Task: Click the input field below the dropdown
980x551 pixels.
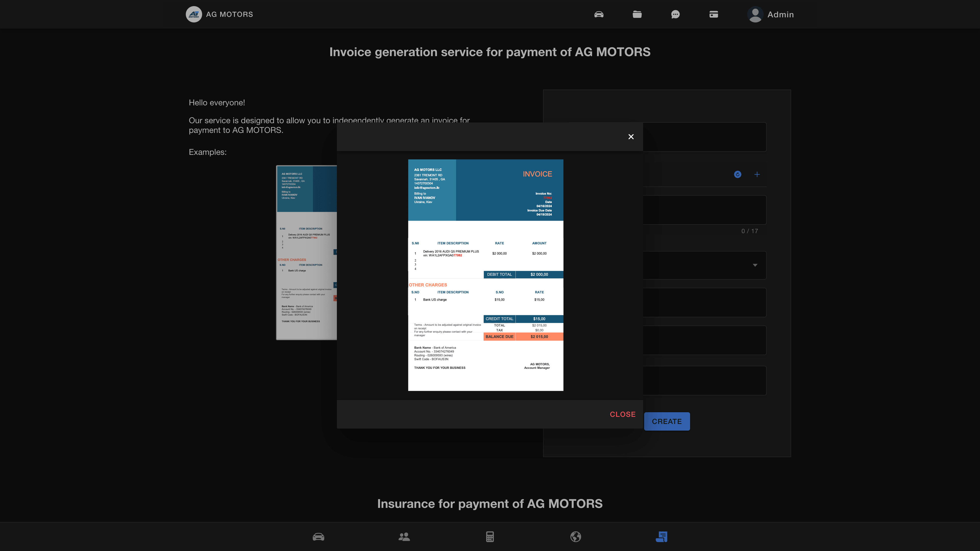Action: click(705, 302)
